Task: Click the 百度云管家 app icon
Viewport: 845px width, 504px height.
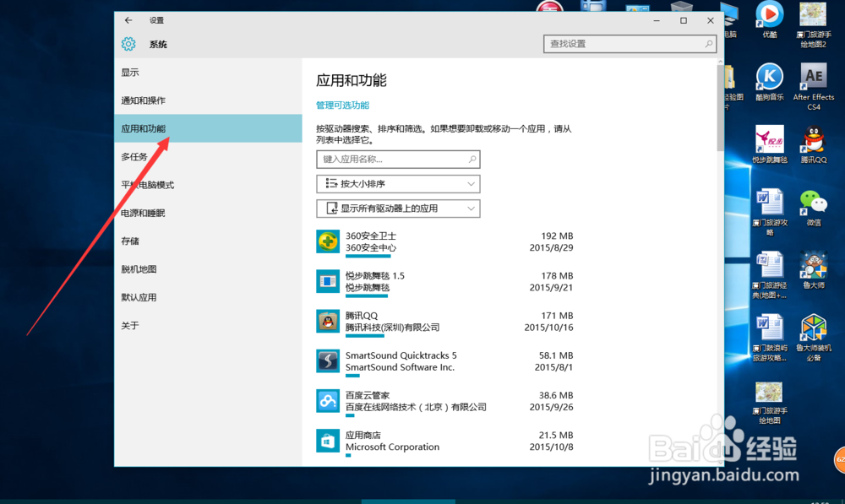Action: [328, 401]
